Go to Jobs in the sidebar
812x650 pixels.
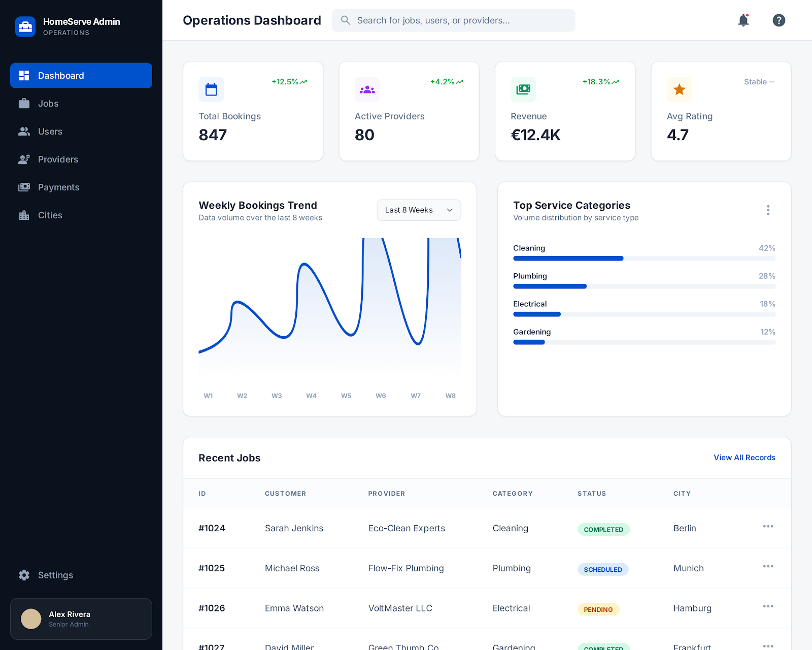coord(48,104)
